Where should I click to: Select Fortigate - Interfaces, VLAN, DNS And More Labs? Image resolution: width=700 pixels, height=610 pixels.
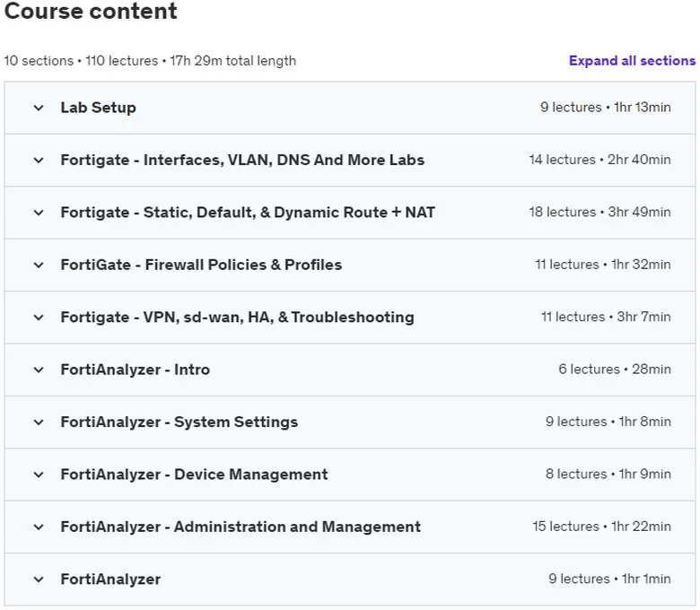click(242, 160)
